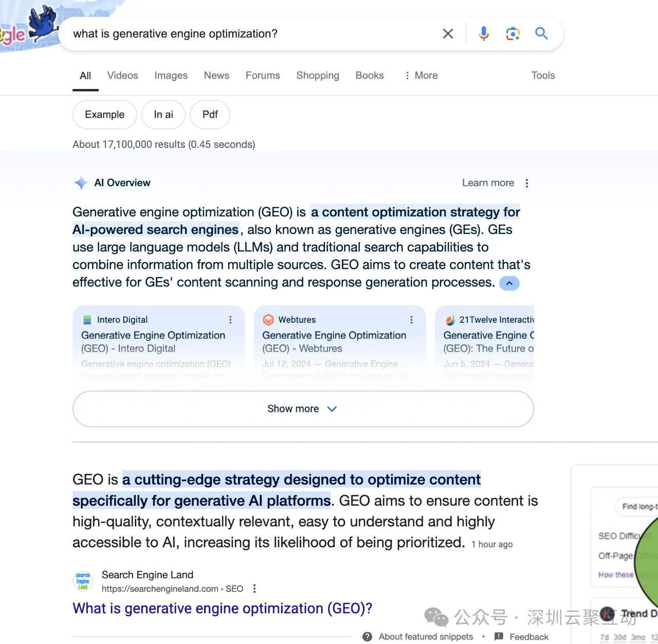
Task: Start voice search with the microphone icon
Action: (x=484, y=34)
